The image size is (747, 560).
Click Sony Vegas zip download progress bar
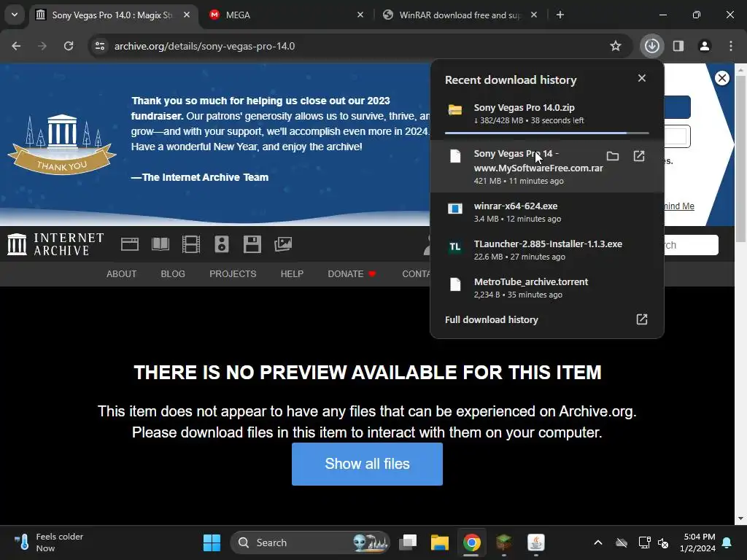[x=547, y=133]
